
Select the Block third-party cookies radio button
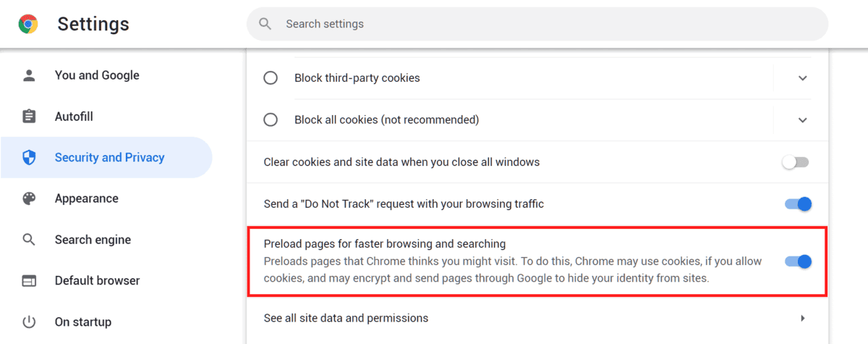[x=271, y=78]
